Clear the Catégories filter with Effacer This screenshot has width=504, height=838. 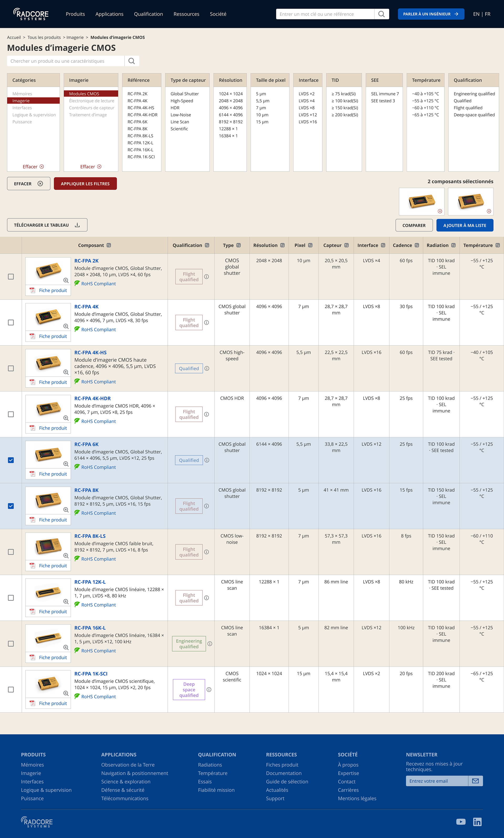pyautogui.click(x=33, y=167)
